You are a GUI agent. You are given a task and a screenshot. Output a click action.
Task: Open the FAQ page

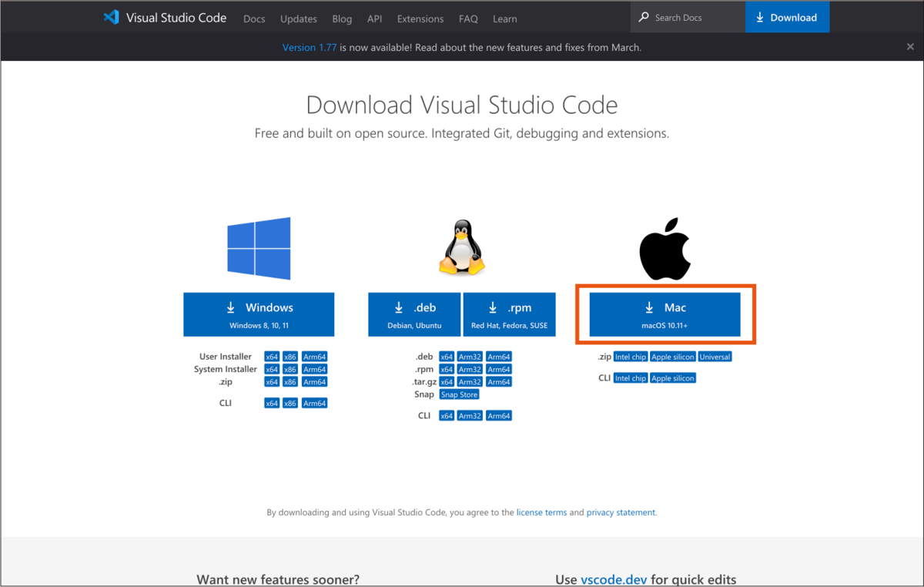[468, 18]
